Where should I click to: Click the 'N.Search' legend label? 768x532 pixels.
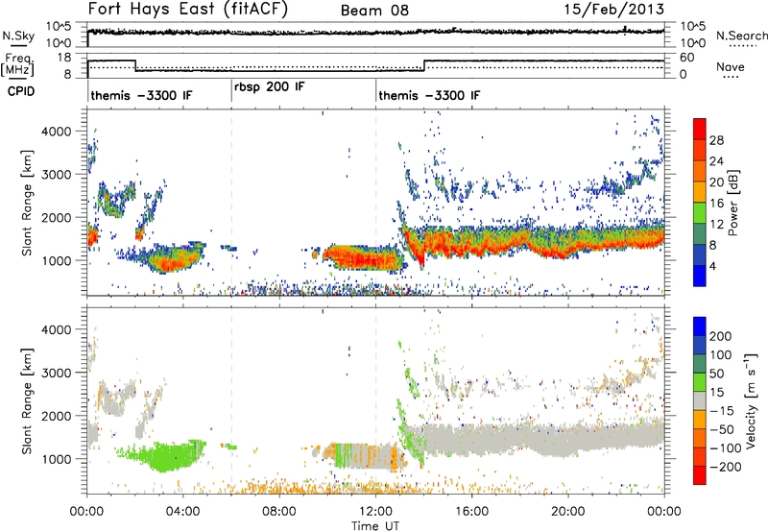pyautogui.click(x=741, y=36)
